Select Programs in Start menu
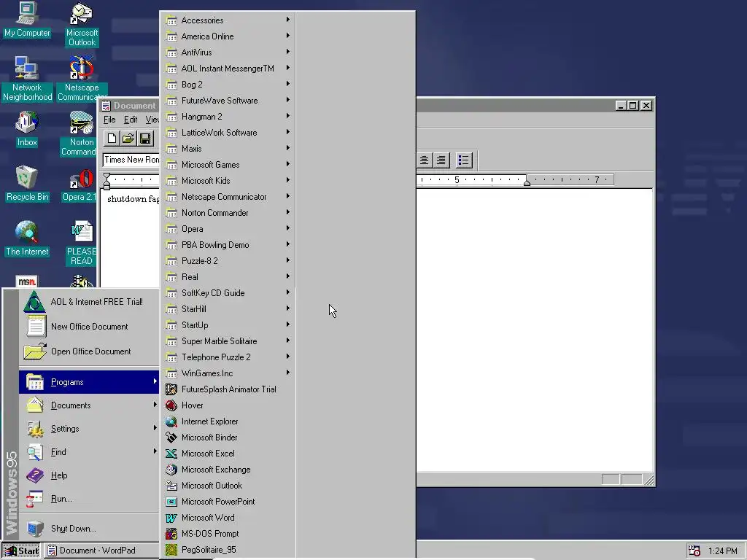 89,382
